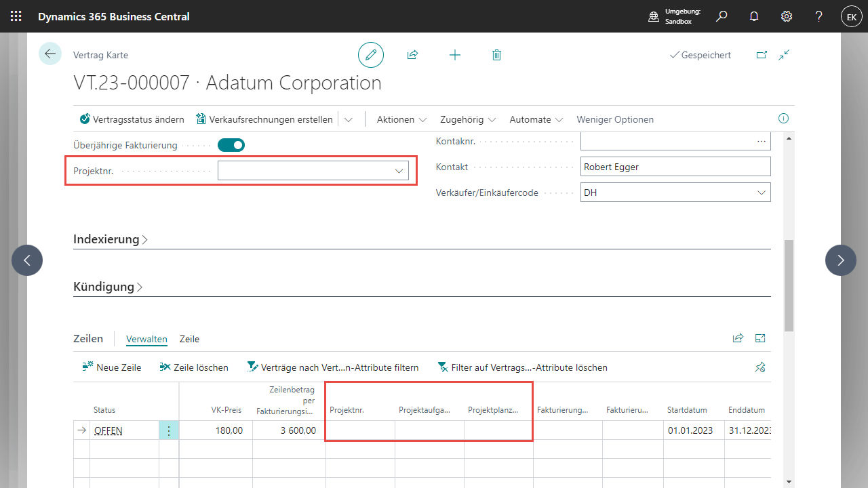Toggle Überjährige Fakturierung switch

click(231, 145)
